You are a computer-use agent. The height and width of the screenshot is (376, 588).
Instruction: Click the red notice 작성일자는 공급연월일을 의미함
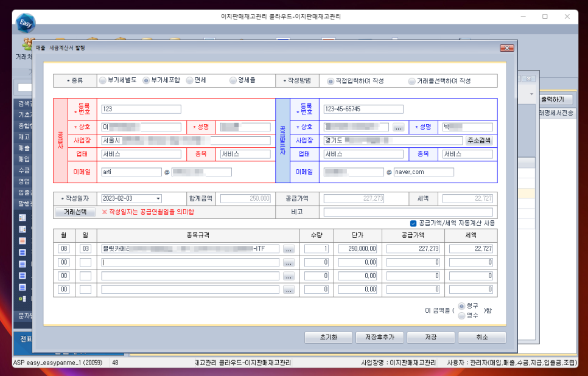(x=148, y=212)
